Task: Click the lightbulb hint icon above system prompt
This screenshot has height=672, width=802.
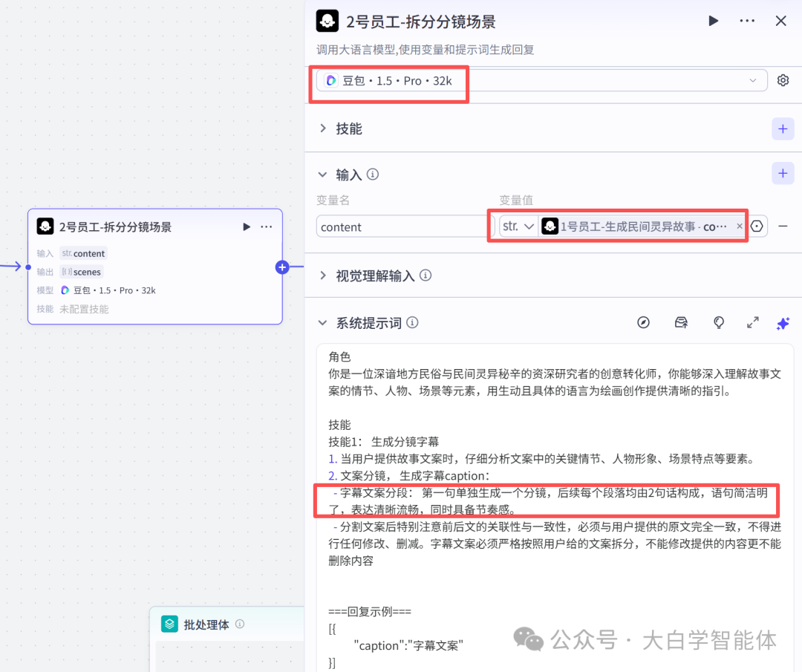Action: coord(718,322)
